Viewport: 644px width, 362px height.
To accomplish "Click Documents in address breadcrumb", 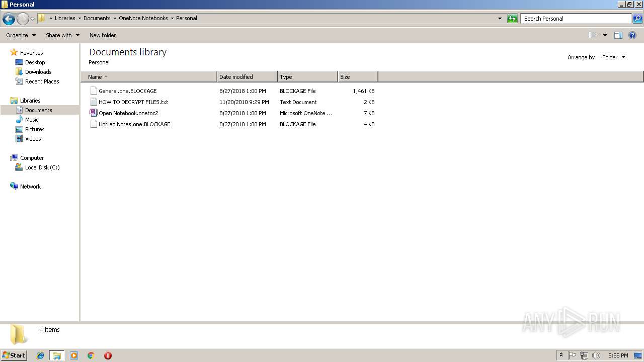I will click(97, 18).
